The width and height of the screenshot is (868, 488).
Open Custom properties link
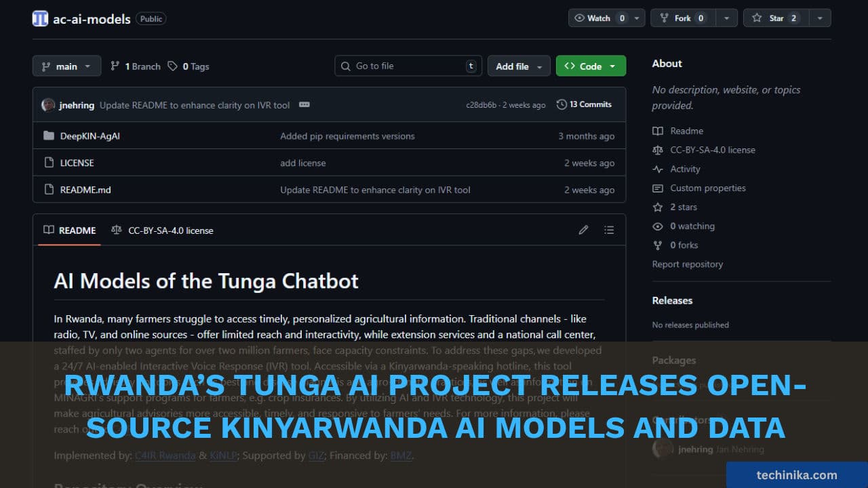click(x=699, y=188)
